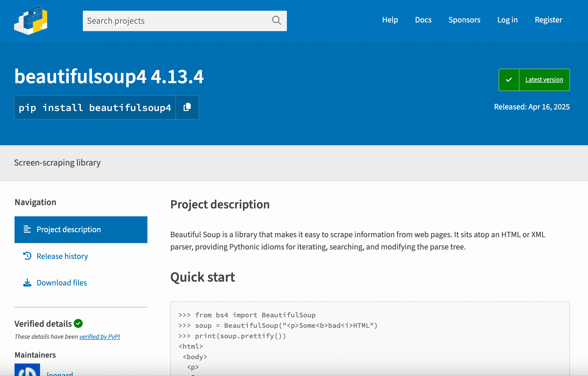The image size is (588, 376).
Task: Follow the verified by PyPI link
Action: tap(99, 336)
